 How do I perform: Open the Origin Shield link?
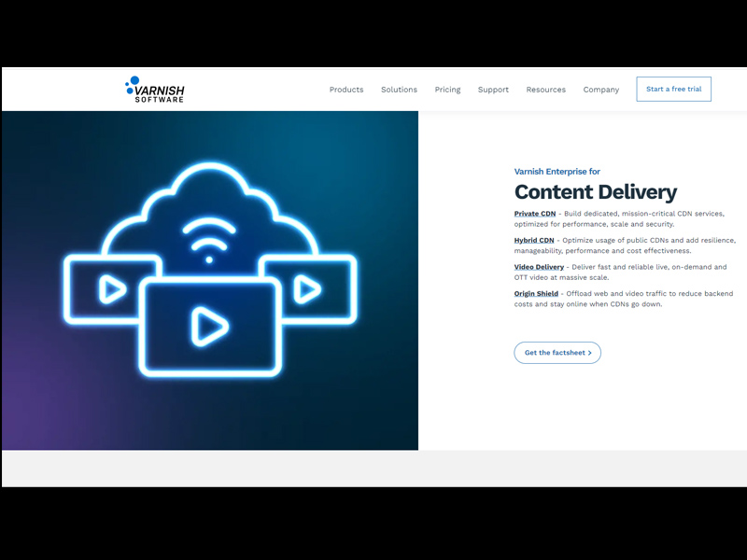pyautogui.click(x=535, y=291)
